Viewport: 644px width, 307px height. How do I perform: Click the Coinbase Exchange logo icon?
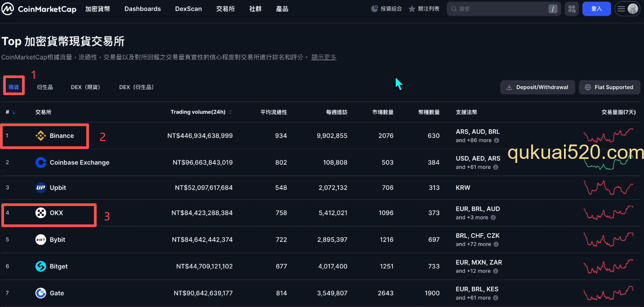(x=41, y=162)
